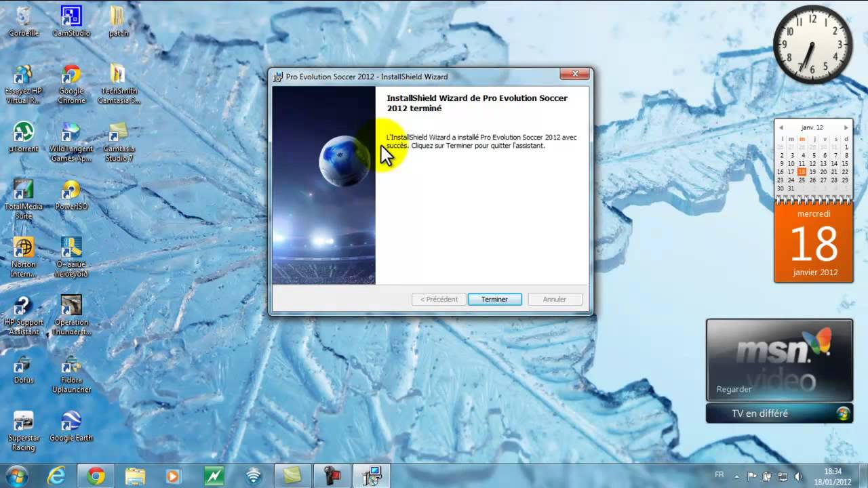Click the FR language indicator

(x=719, y=475)
